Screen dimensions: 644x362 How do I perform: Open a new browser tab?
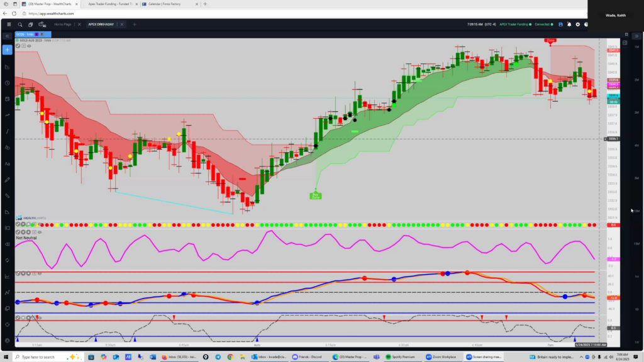click(x=206, y=4)
